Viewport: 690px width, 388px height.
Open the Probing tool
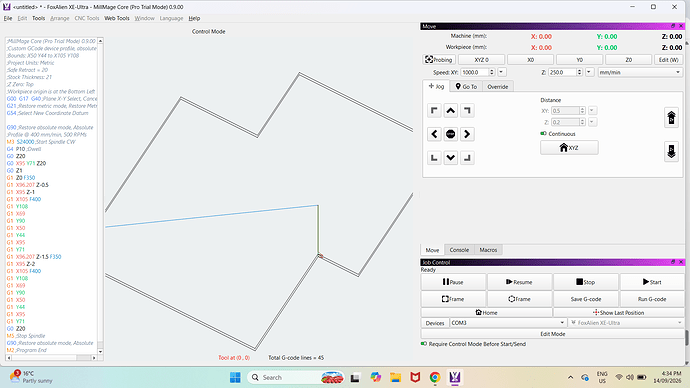pos(439,59)
